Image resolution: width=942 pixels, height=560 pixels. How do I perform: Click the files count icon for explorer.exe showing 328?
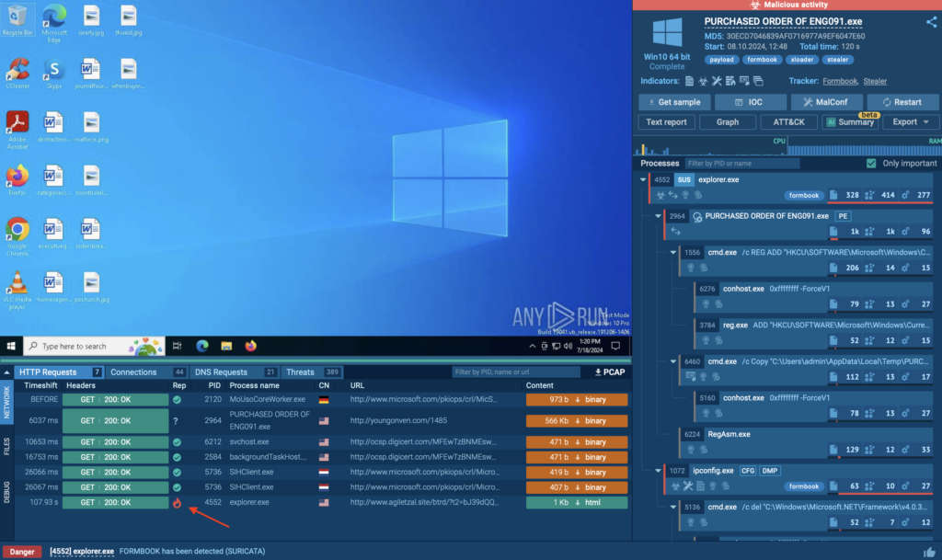[833, 195]
